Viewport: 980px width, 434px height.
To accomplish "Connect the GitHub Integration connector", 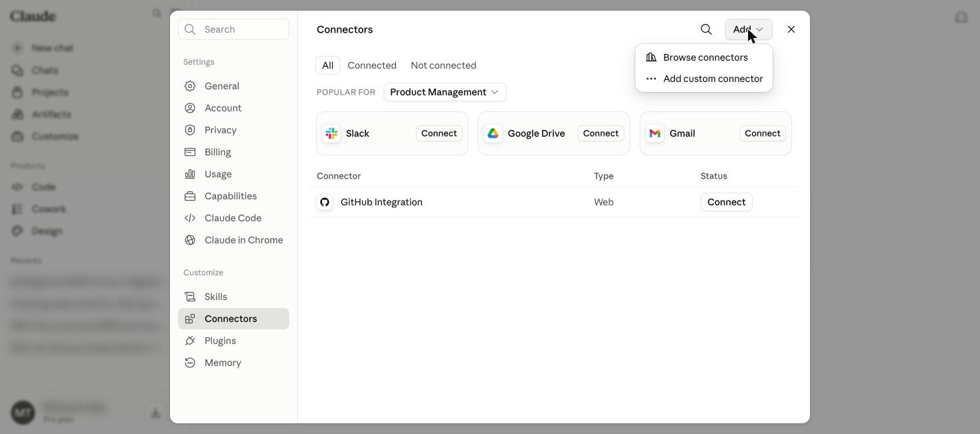I will (x=726, y=202).
